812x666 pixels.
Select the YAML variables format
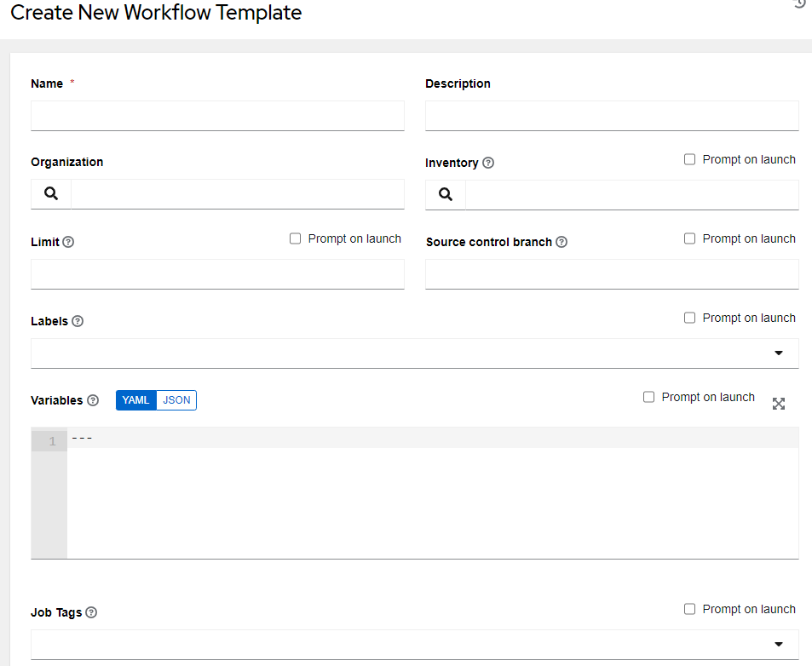[136, 400]
